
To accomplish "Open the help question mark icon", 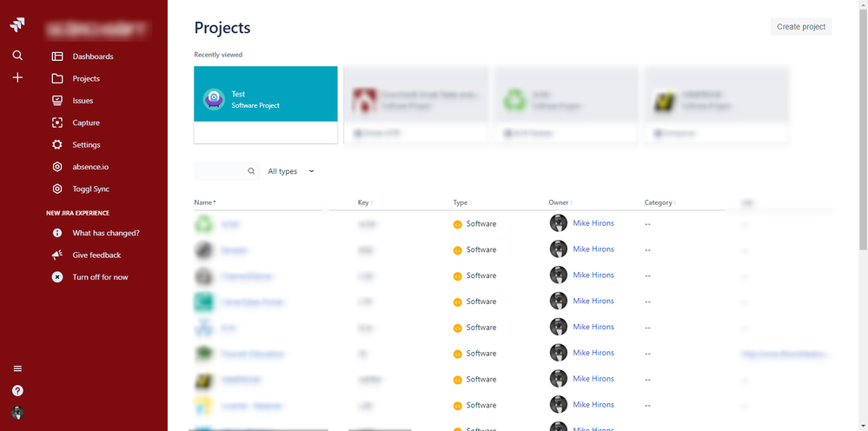I will click(x=17, y=391).
